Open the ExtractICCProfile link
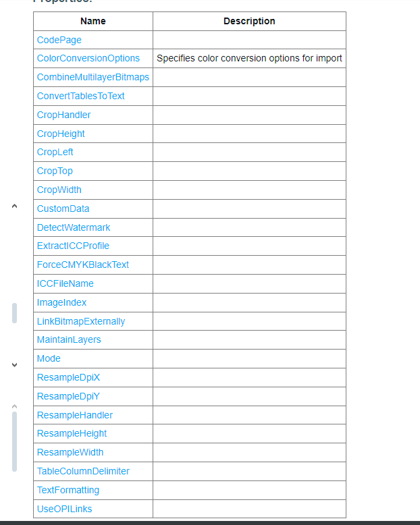Screen dimensions: 420x525 [73, 246]
